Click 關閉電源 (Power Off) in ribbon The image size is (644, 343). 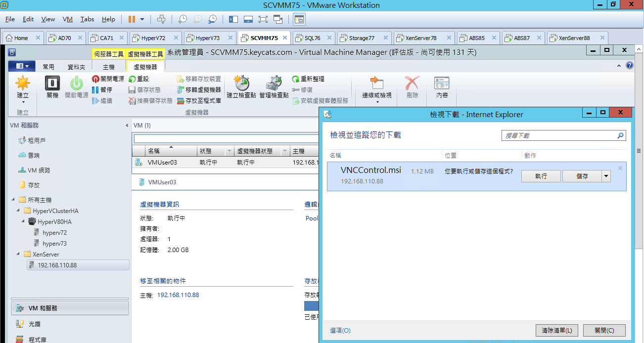click(x=108, y=79)
